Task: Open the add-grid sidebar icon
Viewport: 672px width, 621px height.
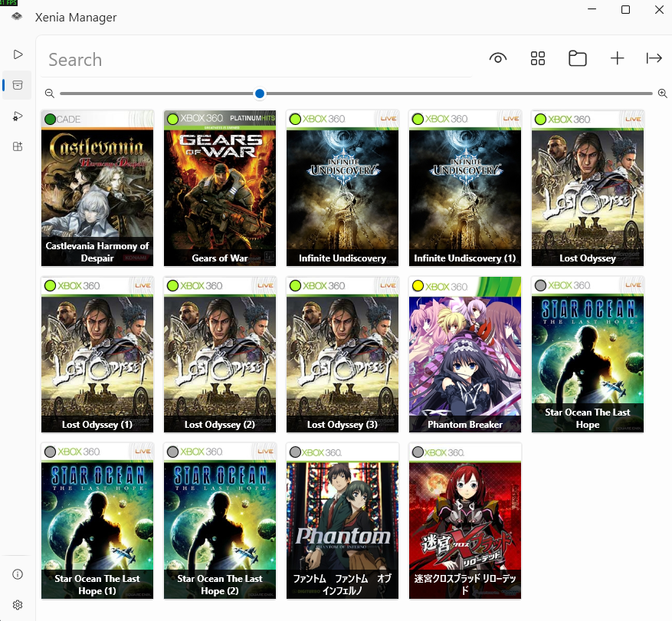Action: tap(18, 146)
